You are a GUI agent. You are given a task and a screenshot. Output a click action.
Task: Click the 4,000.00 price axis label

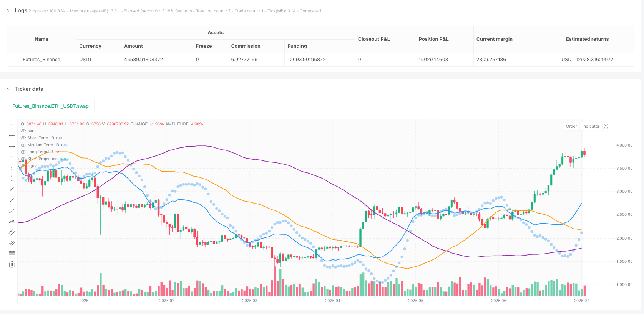pyautogui.click(x=624, y=145)
